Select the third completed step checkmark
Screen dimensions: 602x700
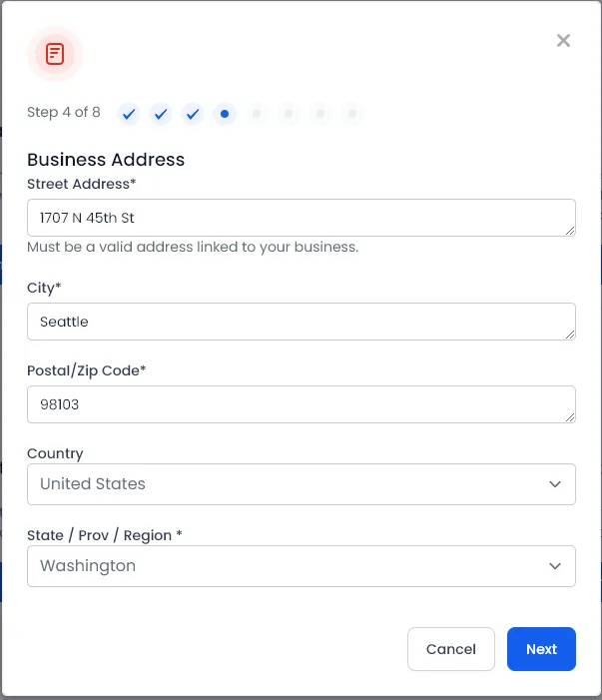point(193,114)
